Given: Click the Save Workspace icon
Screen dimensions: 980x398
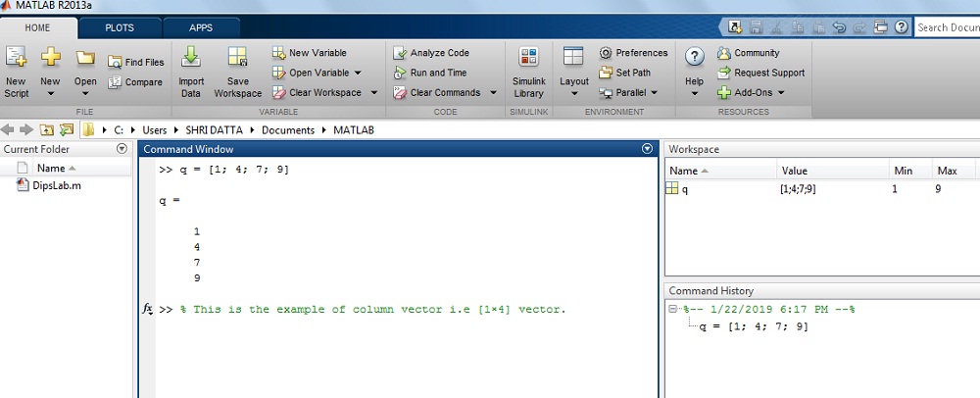Looking at the screenshot, I should point(237,59).
